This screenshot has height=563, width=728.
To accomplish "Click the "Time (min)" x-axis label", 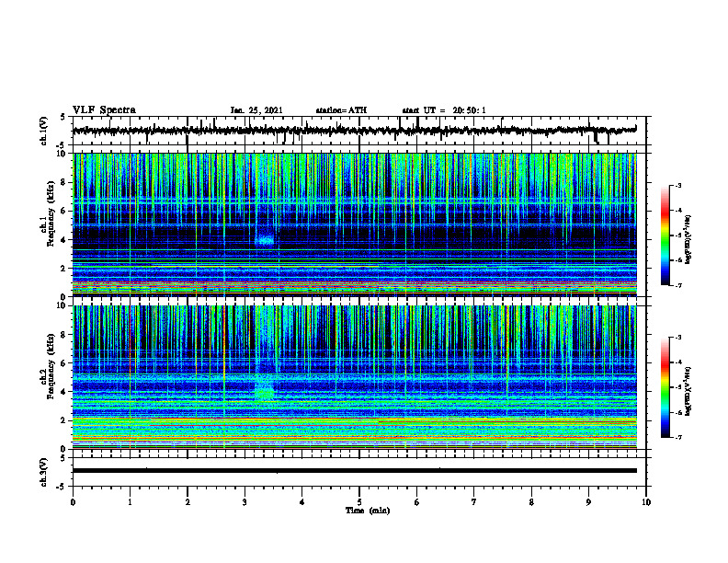I will click(368, 511).
